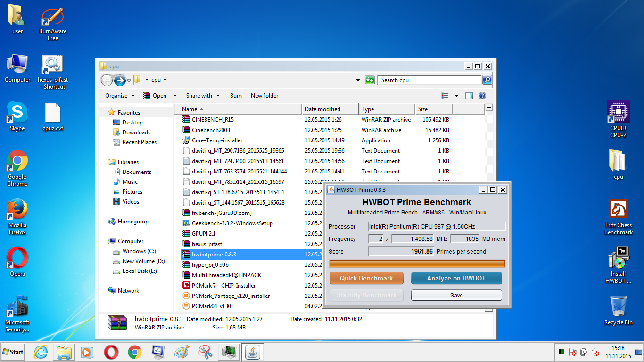This screenshot has width=644, height=362.
Task: Open Skype from the desktop
Action: pyautogui.click(x=17, y=117)
